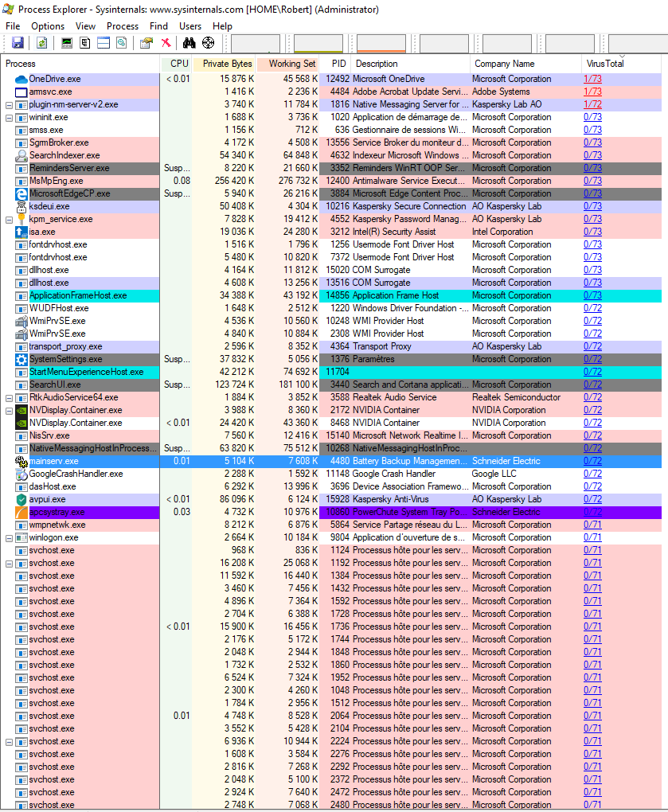Click the View DLLs/Handles toolbar icon
668x812 pixels.
pos(122,43)
